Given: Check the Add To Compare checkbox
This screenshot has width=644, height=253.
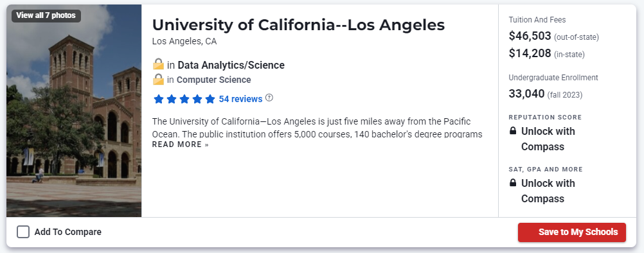Looking at the screenshot, I should (23, 232).
